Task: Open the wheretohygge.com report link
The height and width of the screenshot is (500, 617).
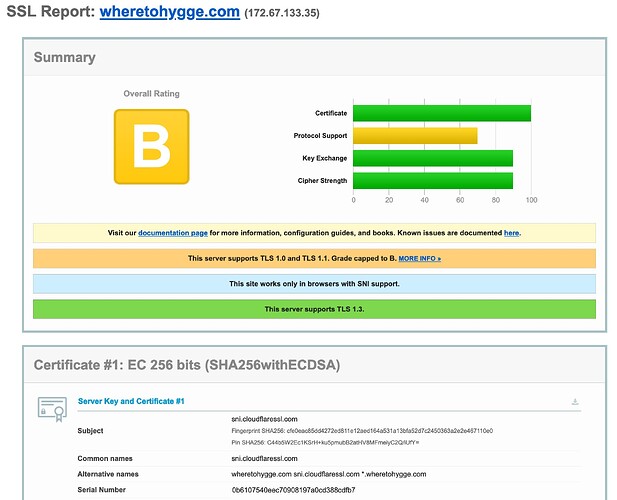Action: (170, 12)
